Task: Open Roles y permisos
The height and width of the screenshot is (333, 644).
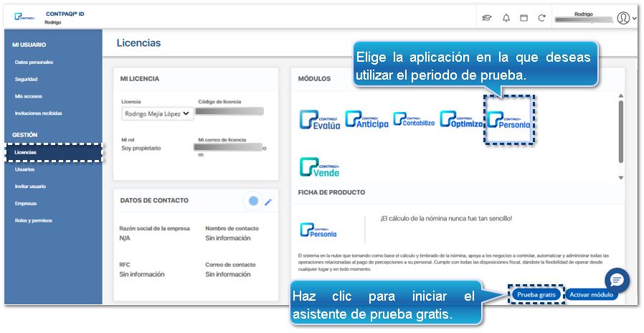Action: 34,221
